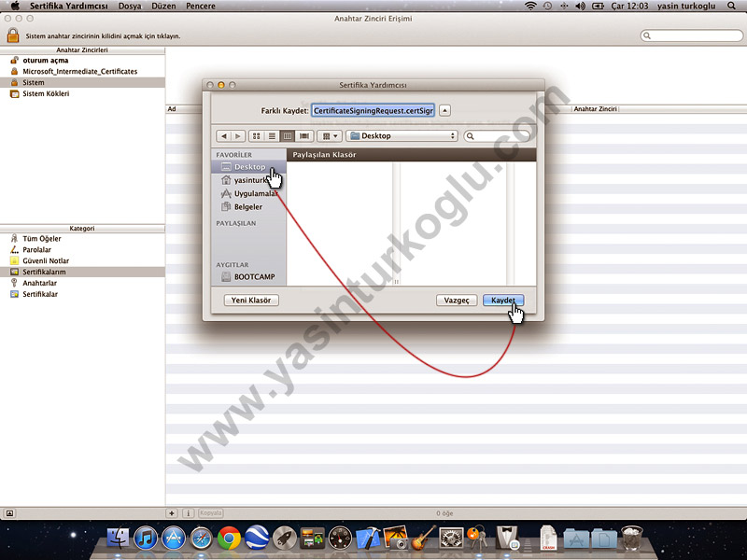The height and width of the screenshot is (560, 747).
Task: Click the Vazgeç button to cancel
Action: click(x=457, y=300)
